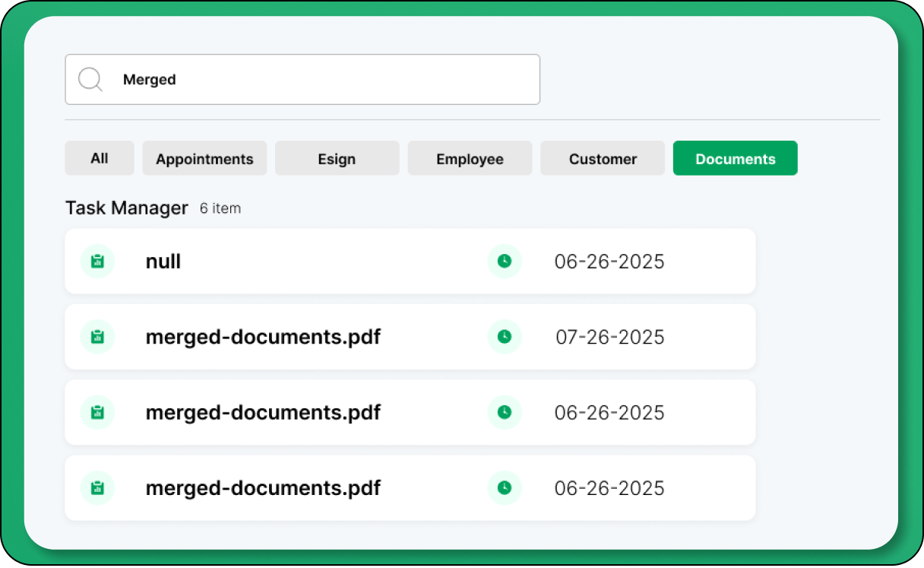Viewport: 924px width, 568px height.
Task: Click the clock icon in the null row
Action: point(505,262)
